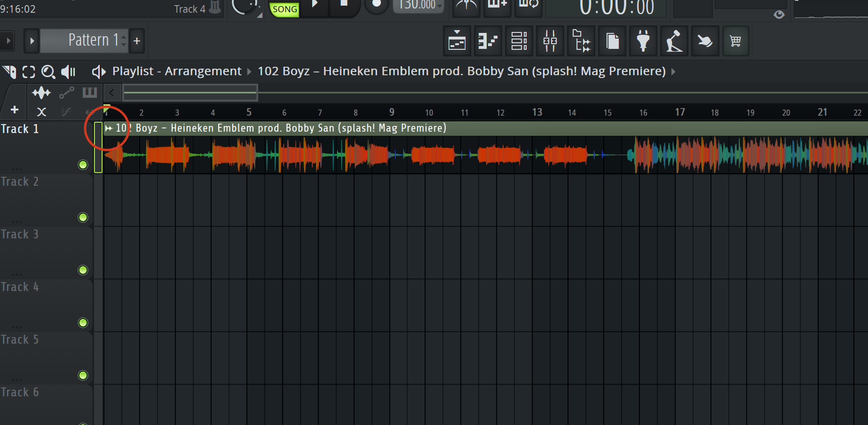Screen dimensions: 868x425
Task: Mute Track 3 using its green light
Action: click(83, 270)
